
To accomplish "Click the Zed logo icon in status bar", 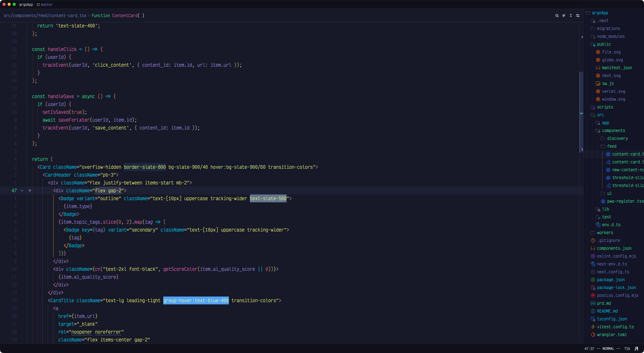I will click(636, 349).
